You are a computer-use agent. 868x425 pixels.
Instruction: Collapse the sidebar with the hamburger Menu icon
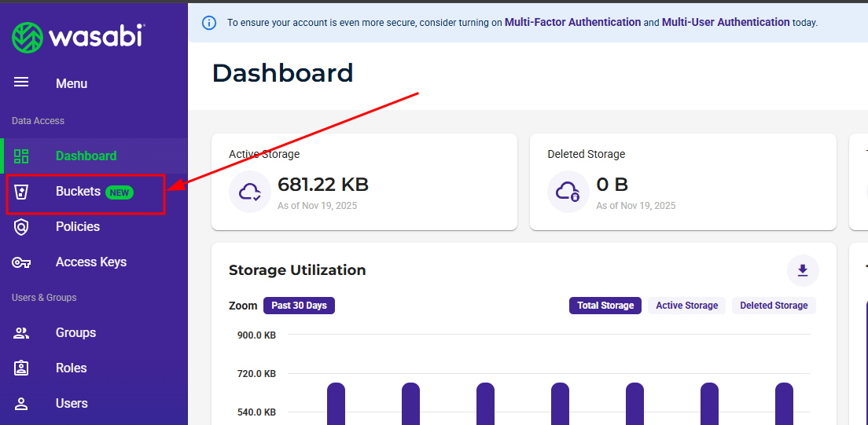21,82
